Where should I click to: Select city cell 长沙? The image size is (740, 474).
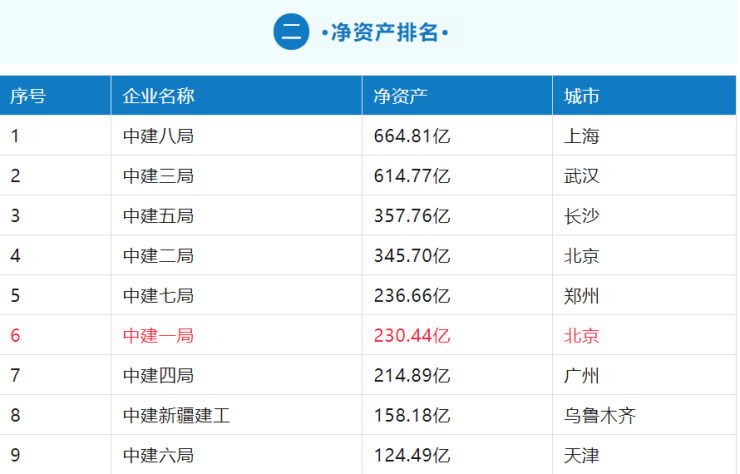(x=581, y=216)
